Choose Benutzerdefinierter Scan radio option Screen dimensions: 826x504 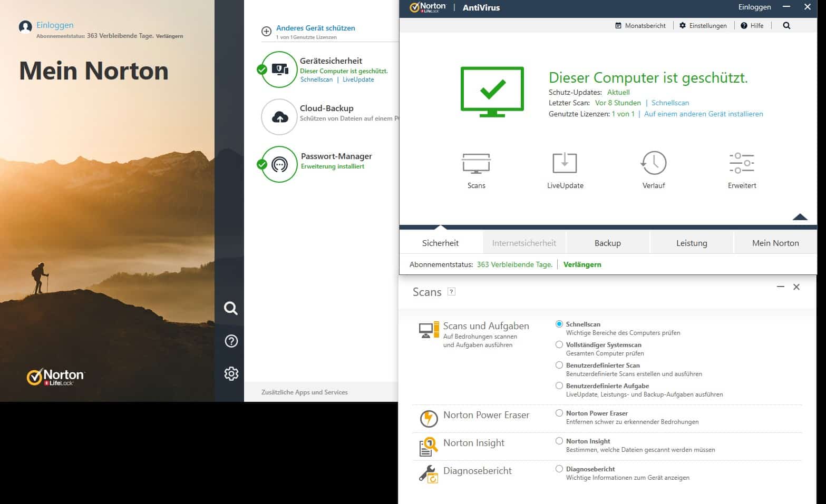559,365
